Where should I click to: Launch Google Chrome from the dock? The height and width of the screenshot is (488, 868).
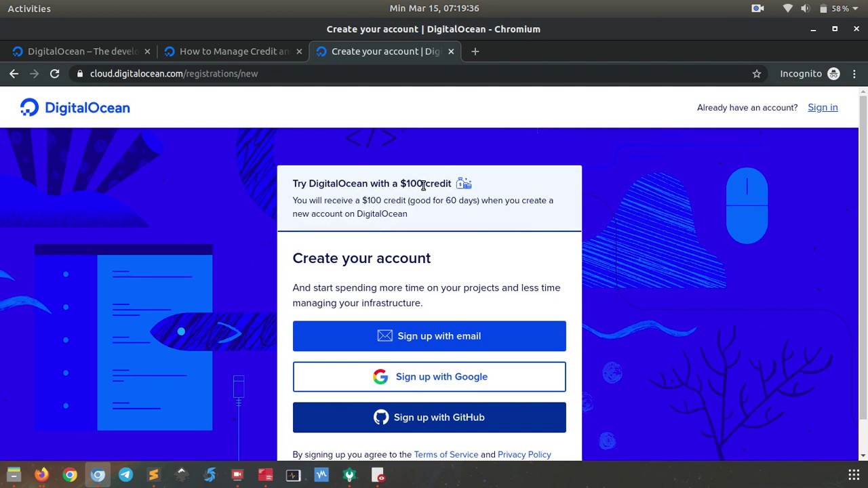[70, 475]
